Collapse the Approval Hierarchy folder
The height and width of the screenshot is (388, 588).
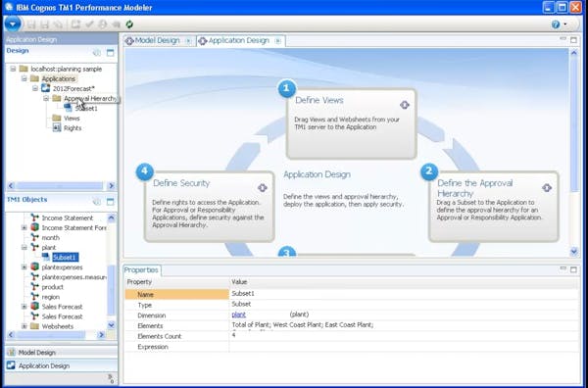click(x=46, y=98)
